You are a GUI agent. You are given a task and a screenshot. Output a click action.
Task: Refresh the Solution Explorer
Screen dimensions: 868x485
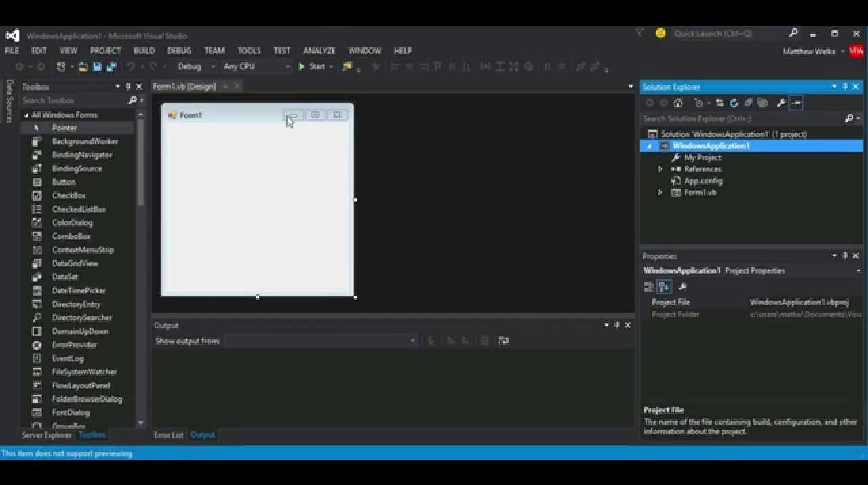tap(734, 103)
